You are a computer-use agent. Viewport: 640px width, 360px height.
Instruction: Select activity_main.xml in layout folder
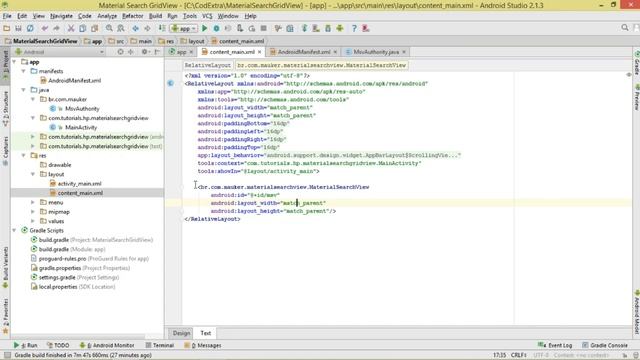pyautogui.click(x=79, y=184)
